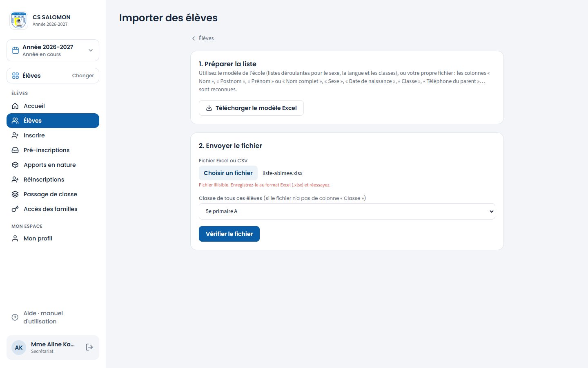Open Pré-inscriptions in the sidebar
Viewport: 588px width, 368px height.
53,150
